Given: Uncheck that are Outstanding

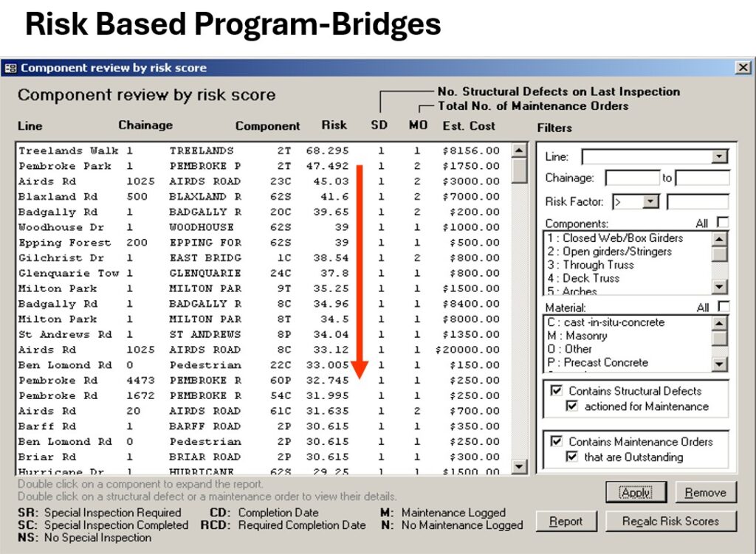Looking at the screenshot, I should [x=572, y=456].
